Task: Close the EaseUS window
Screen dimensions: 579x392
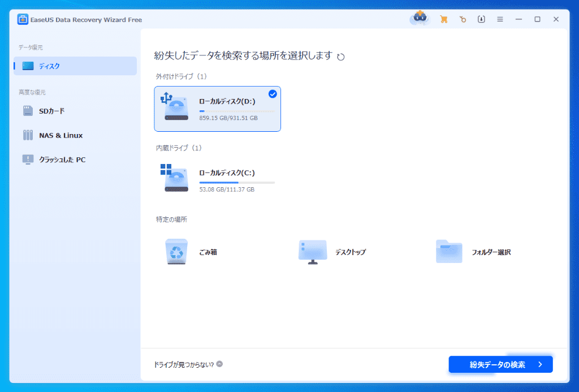Action: coord(556,19)
